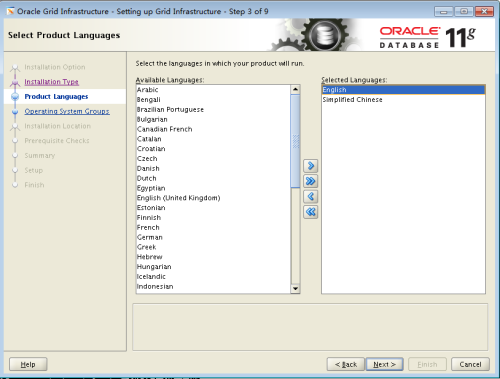Screen dimensions: 500x379
Task: Click Oracle installer icon in title bar
Action: [11, 11]
